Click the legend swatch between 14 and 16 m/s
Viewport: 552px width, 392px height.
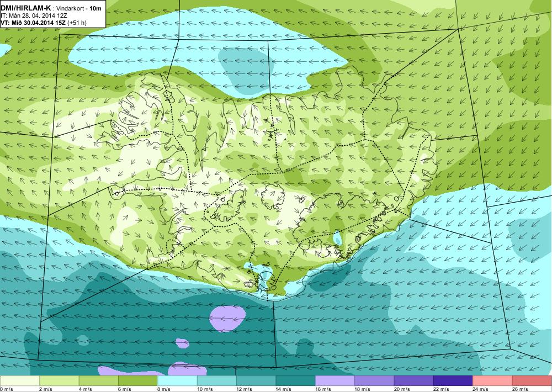pos(296,381)
